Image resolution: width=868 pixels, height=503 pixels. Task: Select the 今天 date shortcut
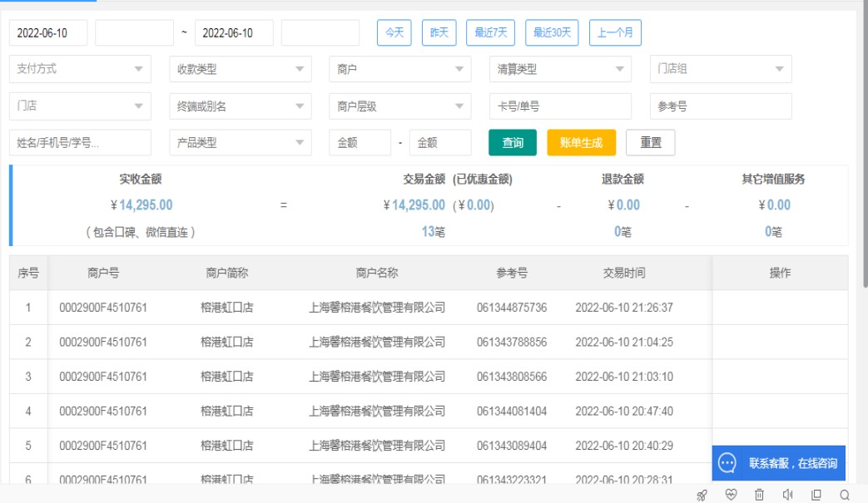[x=394, y=32]
